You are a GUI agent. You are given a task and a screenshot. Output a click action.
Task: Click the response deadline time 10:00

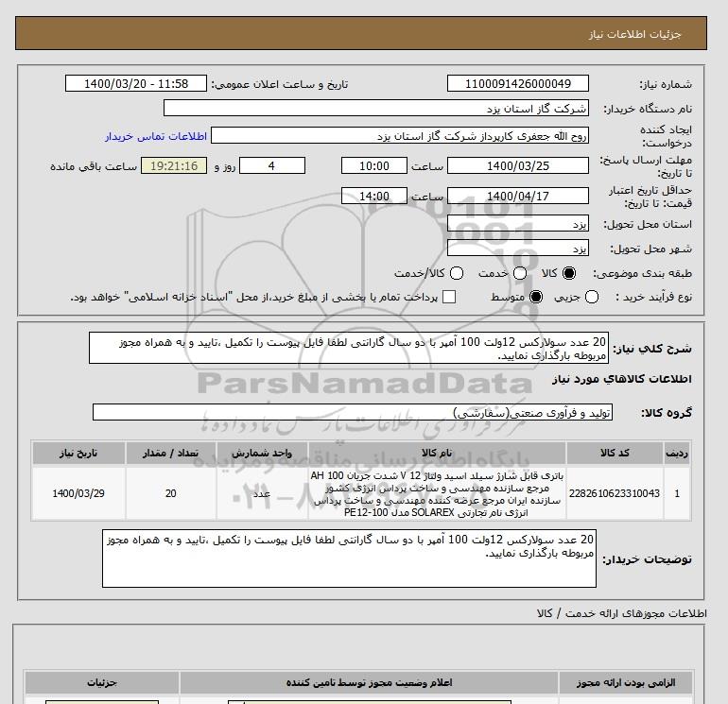pos(374,165)
